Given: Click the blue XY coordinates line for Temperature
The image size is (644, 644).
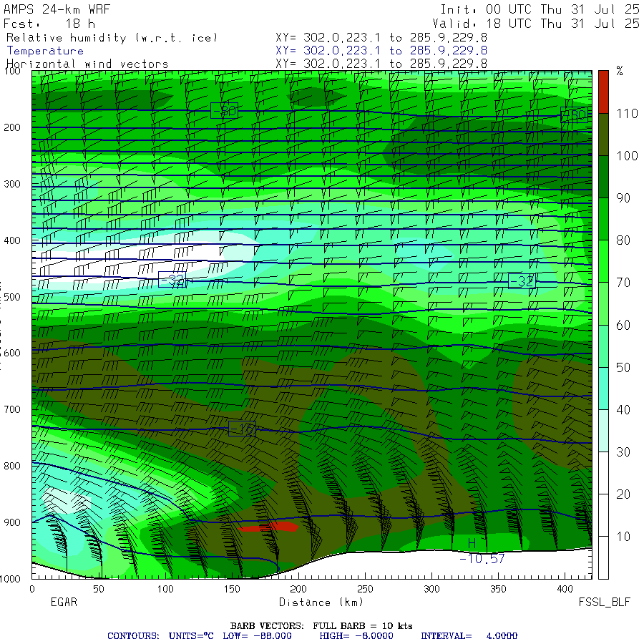Looking at the screenshot, I should [x=381, y=51].
